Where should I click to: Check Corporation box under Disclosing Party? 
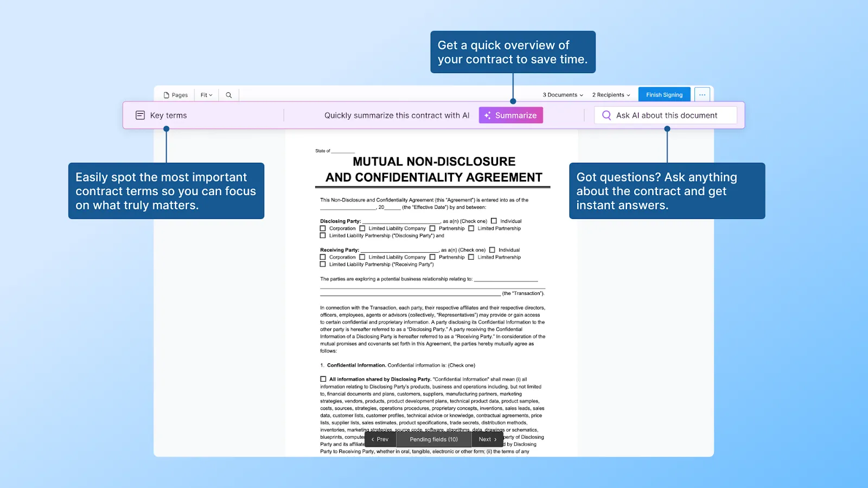[x=323, y=228]
